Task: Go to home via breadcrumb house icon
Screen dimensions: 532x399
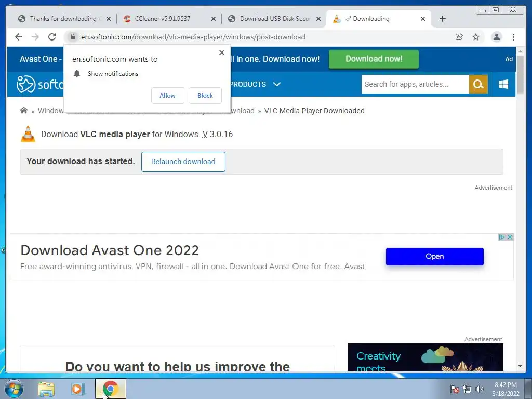Action: [x=24, y=111]
